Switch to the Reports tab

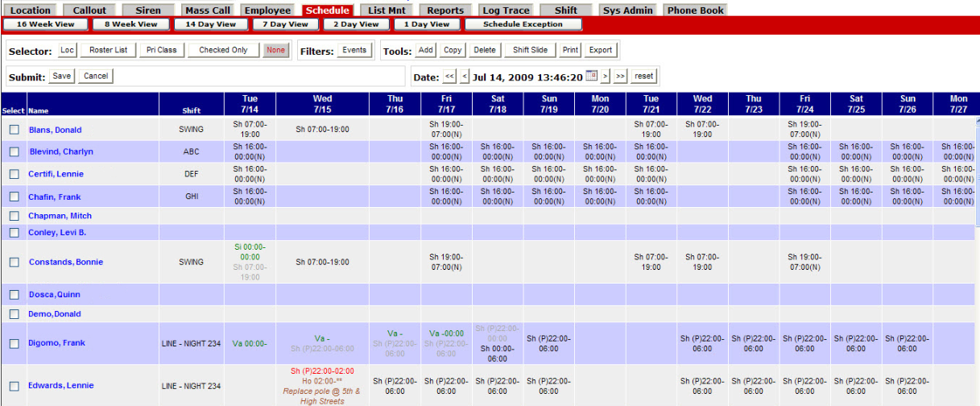coord(445,10)
